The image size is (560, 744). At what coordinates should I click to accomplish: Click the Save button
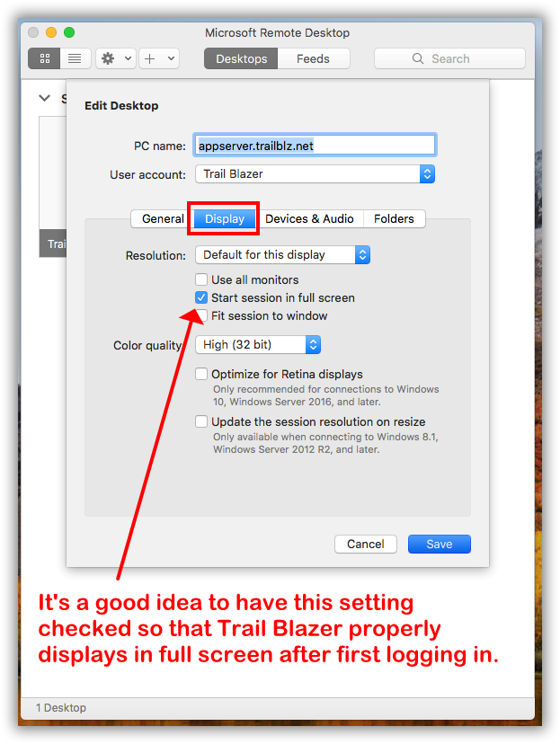click(x=439, y=544)
